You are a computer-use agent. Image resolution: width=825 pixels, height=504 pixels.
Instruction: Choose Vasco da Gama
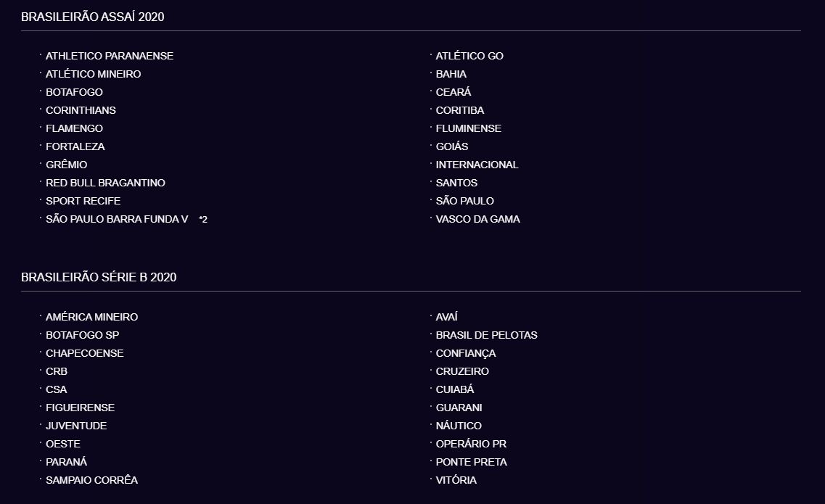point(477,219)
